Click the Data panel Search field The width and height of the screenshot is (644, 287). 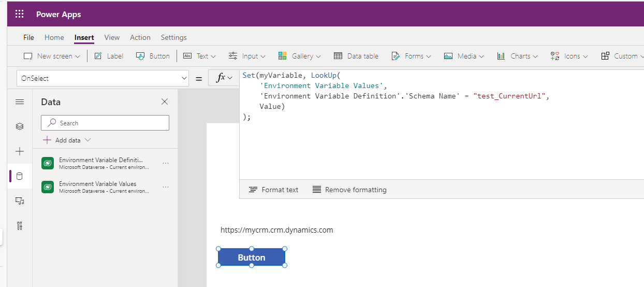[x=105, y=123]
